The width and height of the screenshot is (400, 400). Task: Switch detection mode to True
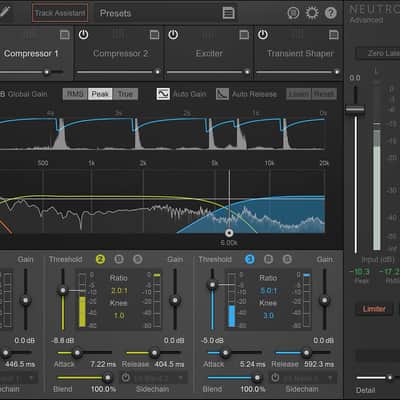[125, 94]
